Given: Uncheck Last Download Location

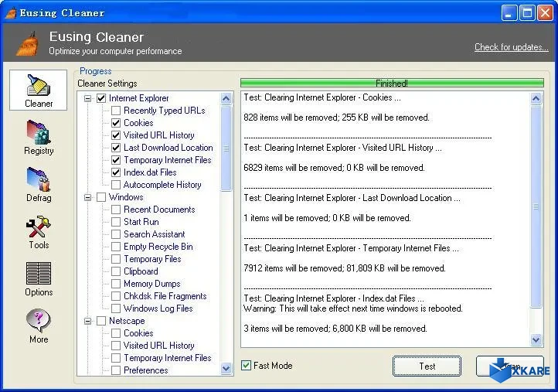Looking at the screenshot, I should (x=116, y=148).
